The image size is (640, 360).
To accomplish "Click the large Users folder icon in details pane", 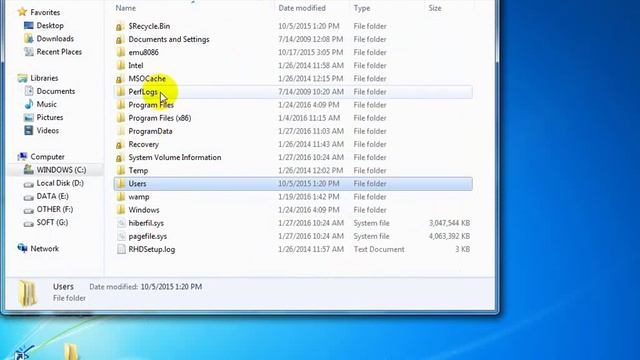I will (x=28, y=293).
